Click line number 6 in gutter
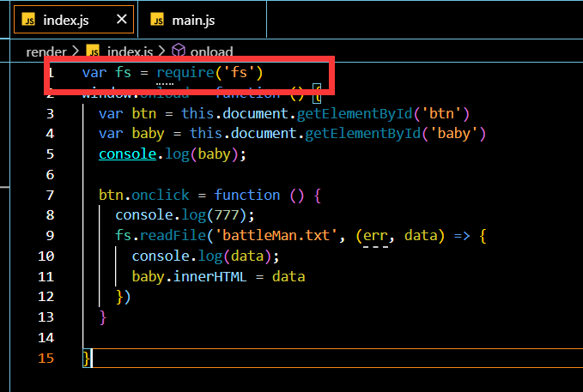 pos(50,175)
